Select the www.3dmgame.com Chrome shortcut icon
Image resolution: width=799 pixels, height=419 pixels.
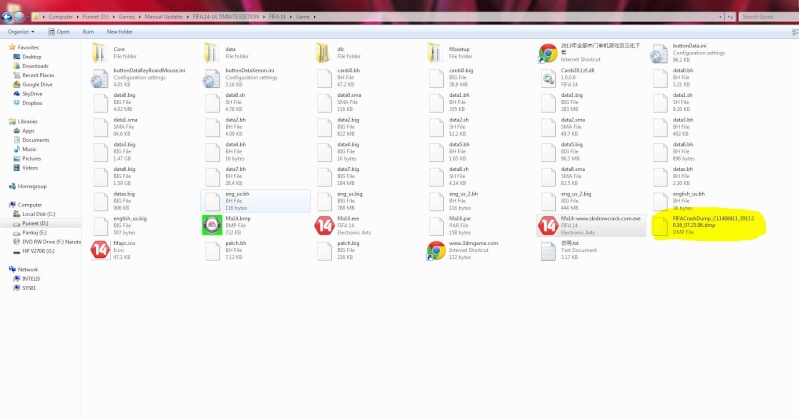click(x=436, y=250)
